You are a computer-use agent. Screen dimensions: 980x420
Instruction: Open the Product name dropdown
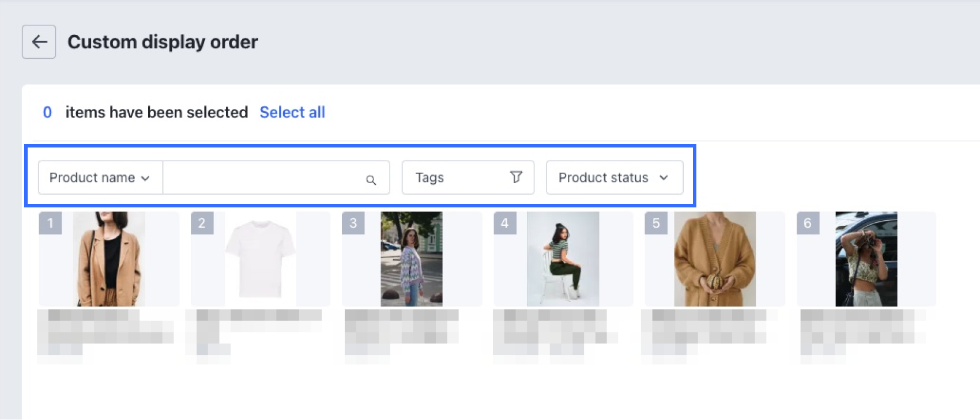[100, 177]
